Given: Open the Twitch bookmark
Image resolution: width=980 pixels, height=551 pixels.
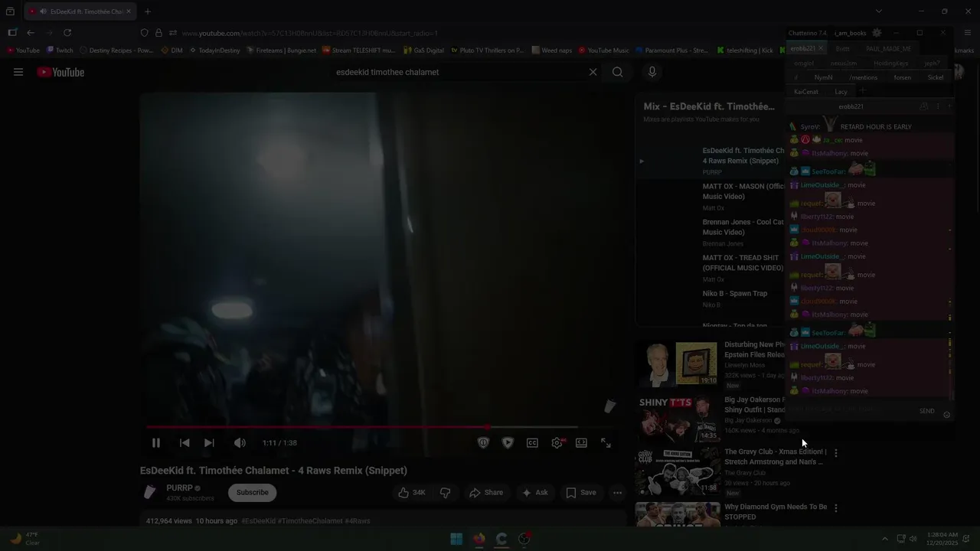Looking at the screenshot, I should tap(60, 51).
